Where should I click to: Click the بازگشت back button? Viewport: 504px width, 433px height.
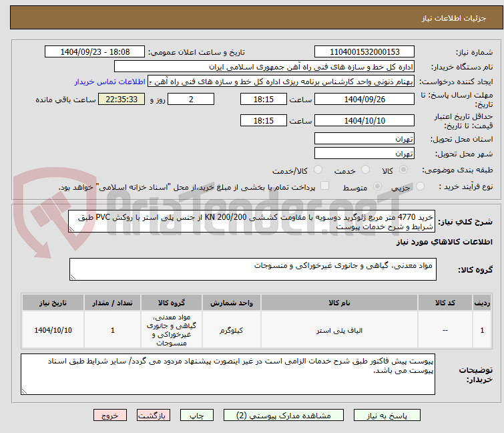coord(154,416)
